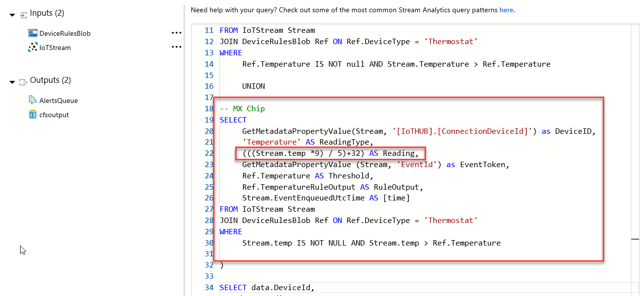Click the SELECT keyword on line 19
This screenshot has width=644, height=296.
pos(233,120)
